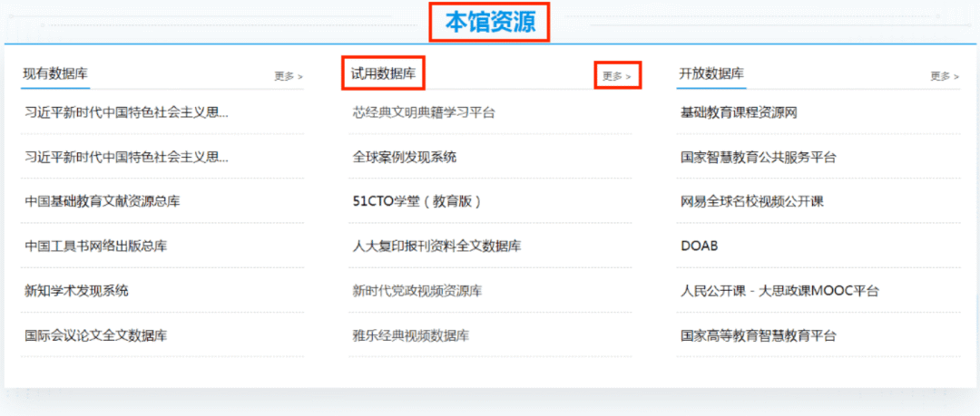Open 中国基础教育文献资源总库 link
Viewport: 980px width, 416px height.
pos(103,201)
